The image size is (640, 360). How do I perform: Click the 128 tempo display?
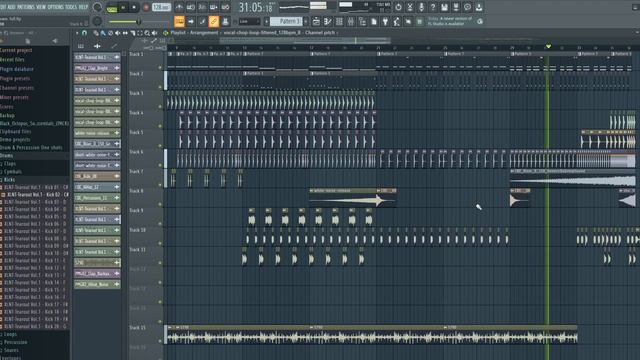pos(161,7)
